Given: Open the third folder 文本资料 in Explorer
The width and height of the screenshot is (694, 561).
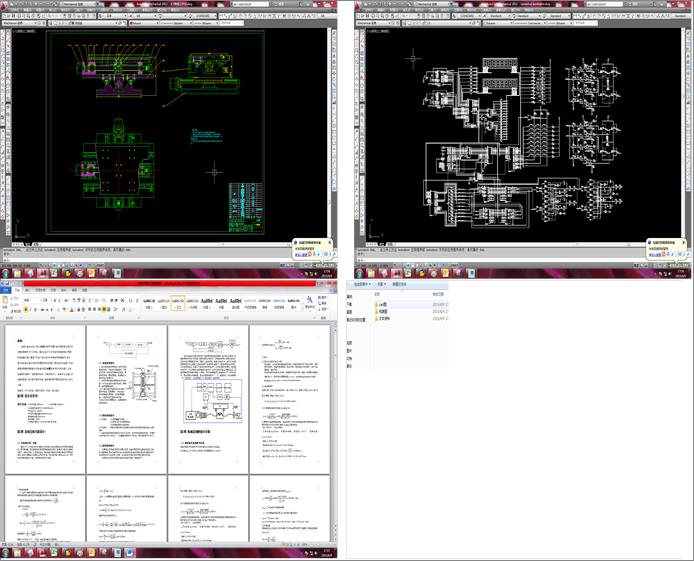Looking at the screenshot, I should [382, 319].
